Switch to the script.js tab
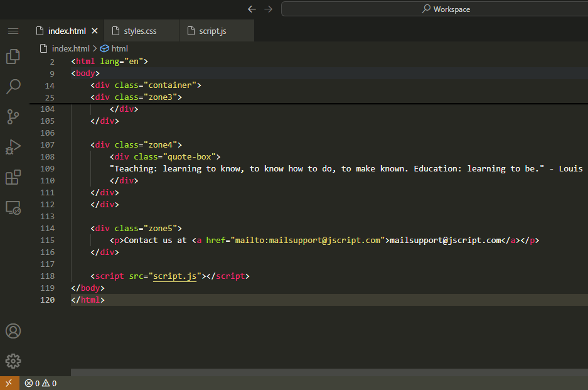 coord(212,31)
